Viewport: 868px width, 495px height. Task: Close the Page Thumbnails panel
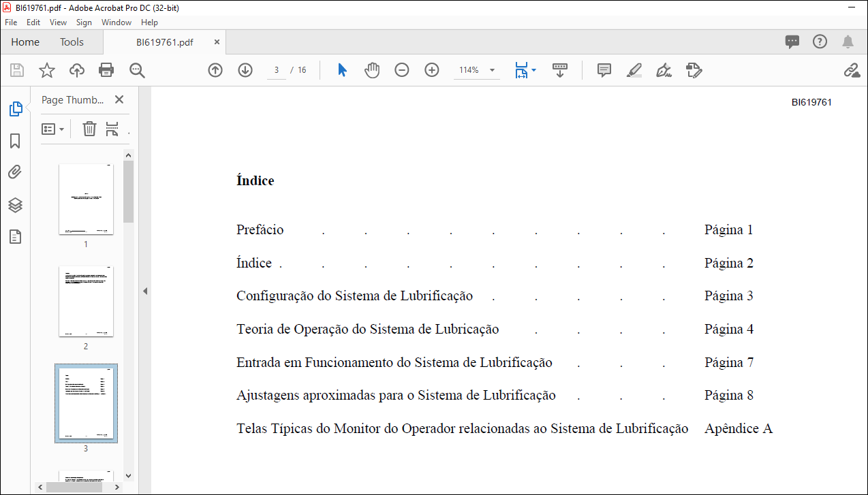click(x=119, y=99)
